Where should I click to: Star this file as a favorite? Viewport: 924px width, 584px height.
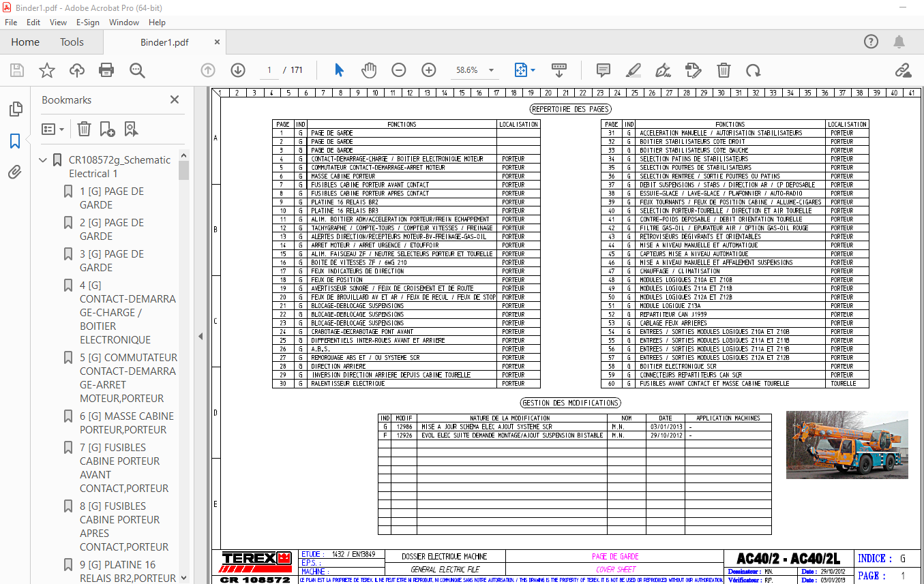click(47, 70)
